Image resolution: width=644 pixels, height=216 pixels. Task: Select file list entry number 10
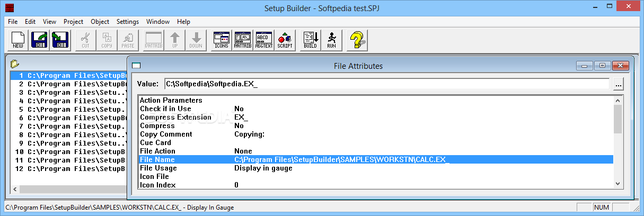(69, 151)
